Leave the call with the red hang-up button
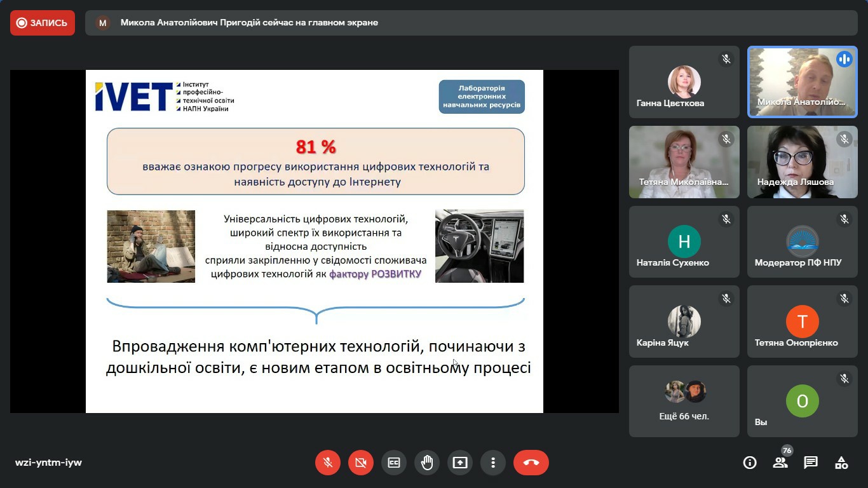Image resolution: width=868 pixels, height=488 pixels. coord(531,463)
